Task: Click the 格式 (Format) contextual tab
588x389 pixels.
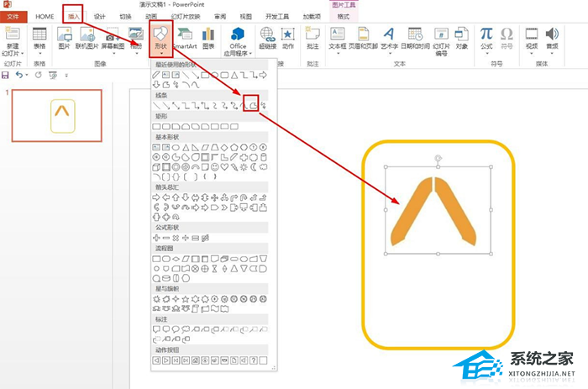Action: click(344, 16)
